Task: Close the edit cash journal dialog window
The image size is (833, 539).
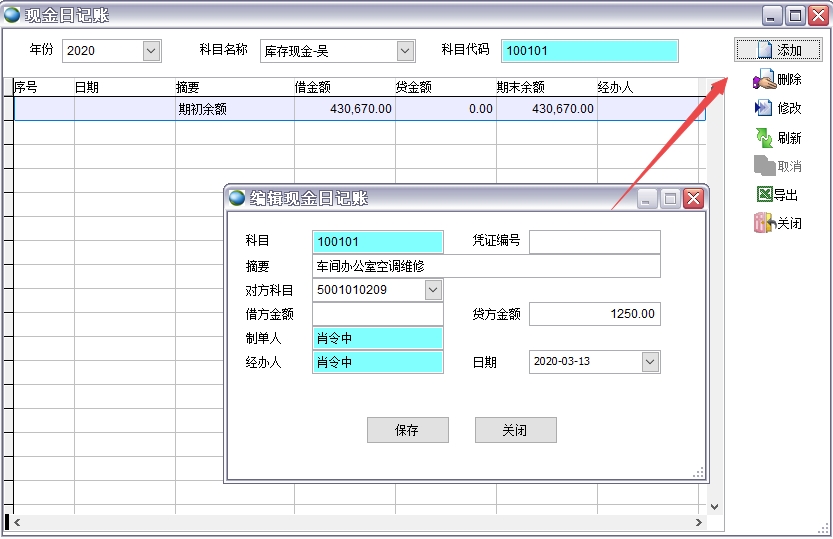Action: (694, 199)
